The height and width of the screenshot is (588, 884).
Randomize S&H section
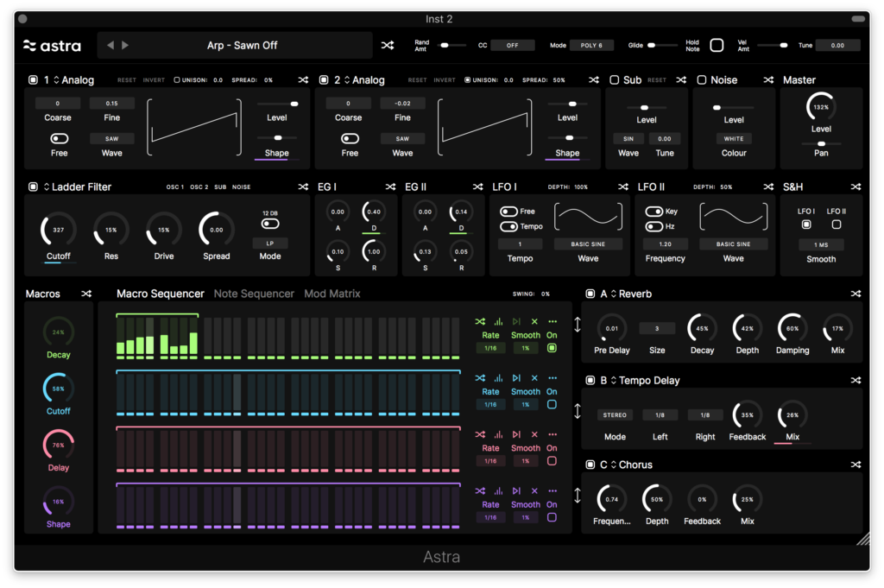[x=856, y=187]
